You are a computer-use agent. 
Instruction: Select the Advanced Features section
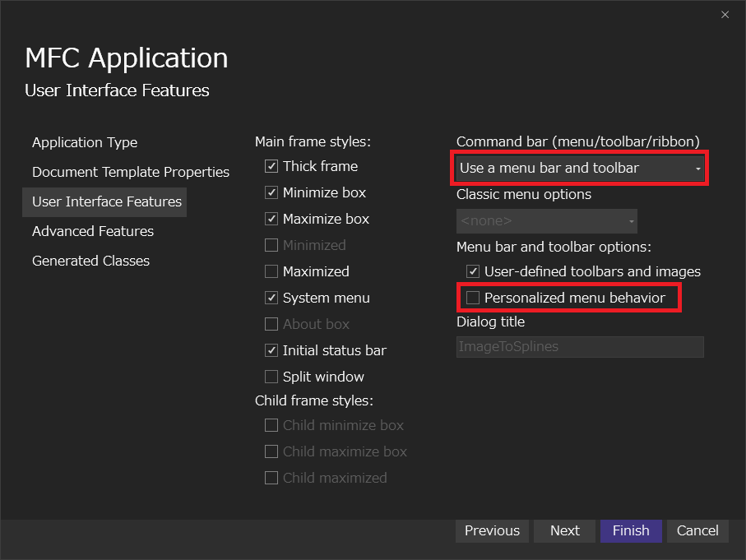click(92, 231)
